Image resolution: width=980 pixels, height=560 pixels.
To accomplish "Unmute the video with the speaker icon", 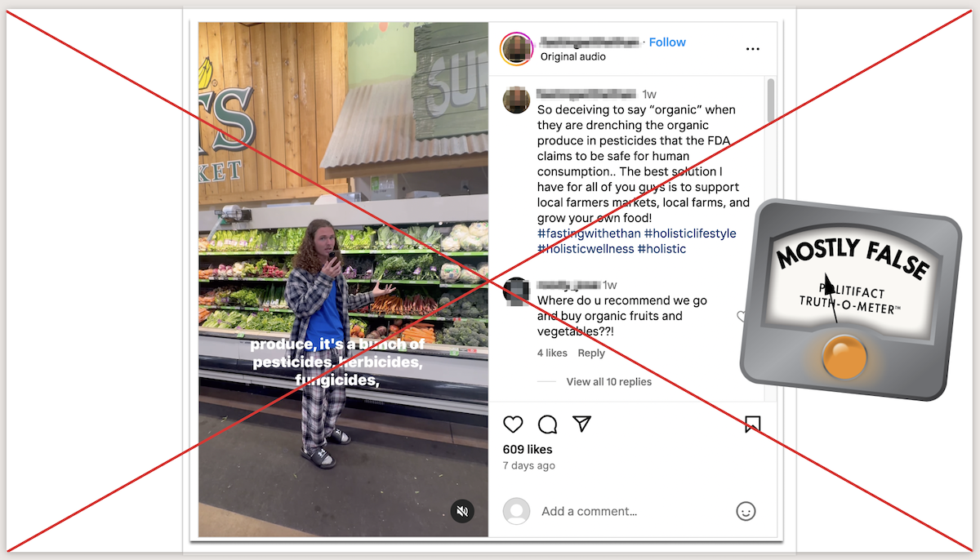I will point(462,511).
